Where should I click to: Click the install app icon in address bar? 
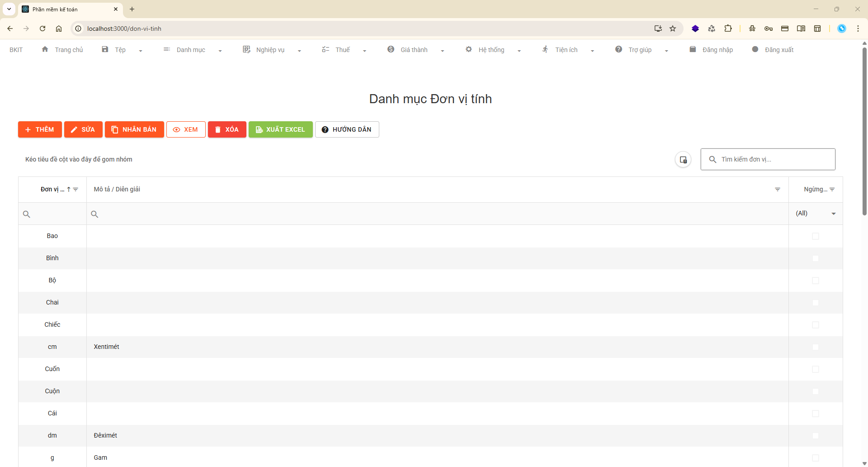658,29
